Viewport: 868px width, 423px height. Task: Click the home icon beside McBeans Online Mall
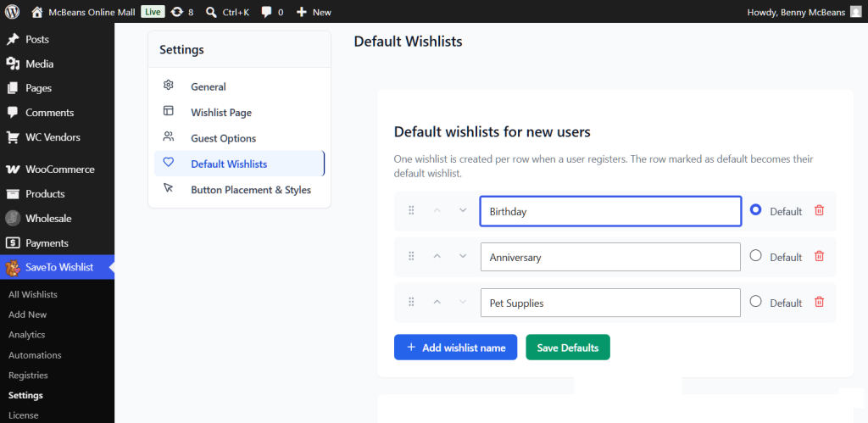coord(37,12)
